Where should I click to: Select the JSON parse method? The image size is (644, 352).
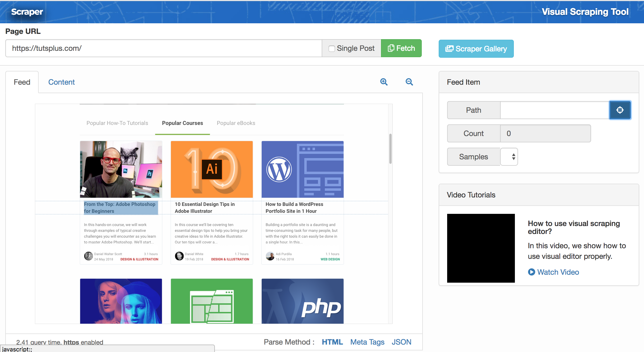401,342
